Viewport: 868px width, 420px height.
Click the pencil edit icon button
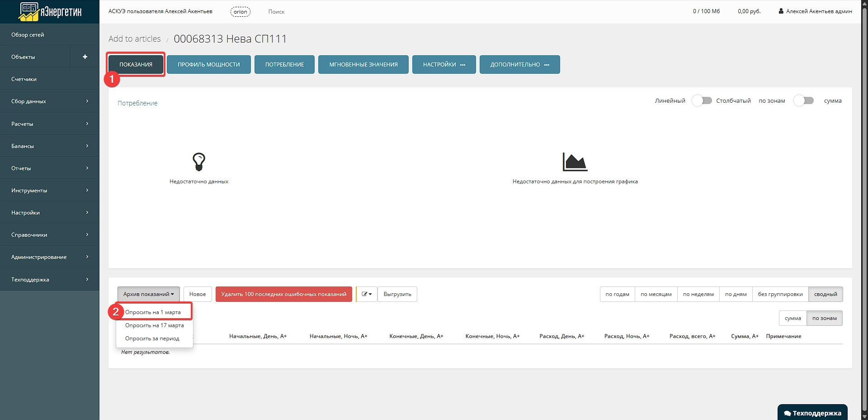point(367,294)
